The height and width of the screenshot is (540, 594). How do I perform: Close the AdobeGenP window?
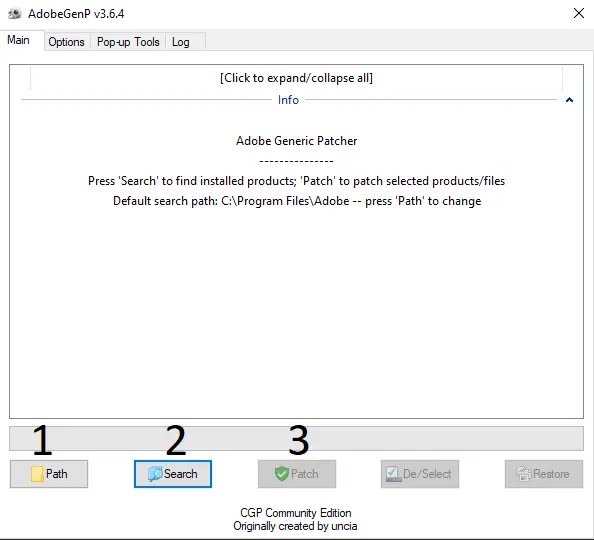click(578, 13)
